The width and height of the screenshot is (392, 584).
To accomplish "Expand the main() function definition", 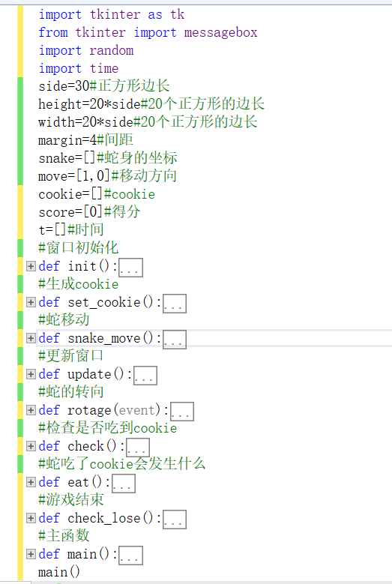I will pyautogui.click(x=31, y=554).
